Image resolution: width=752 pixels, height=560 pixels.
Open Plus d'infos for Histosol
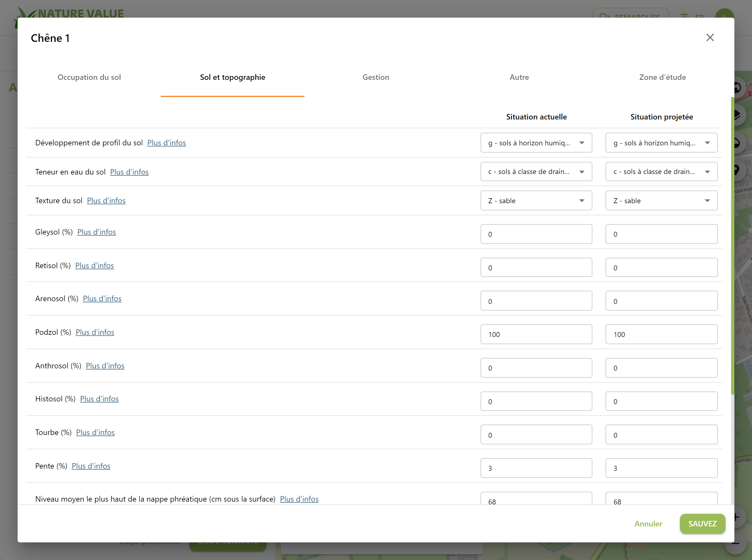pos(99,399)
